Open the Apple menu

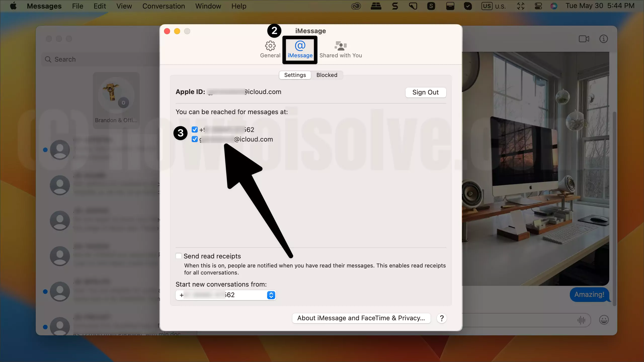pyautogui.click(x=13, y=6)
